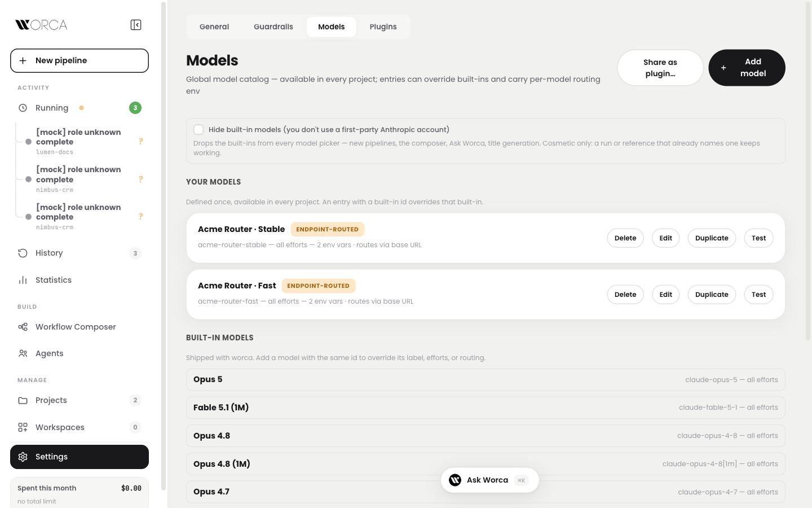The image size is (812, 508).
Task: Click the plus icon in New pipeline
Action: pos(23,60)
